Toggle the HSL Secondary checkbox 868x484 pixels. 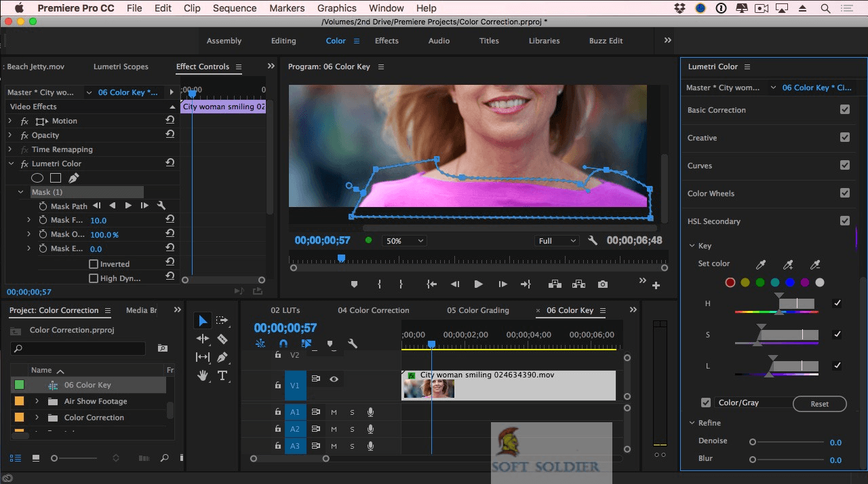point(845,221)
